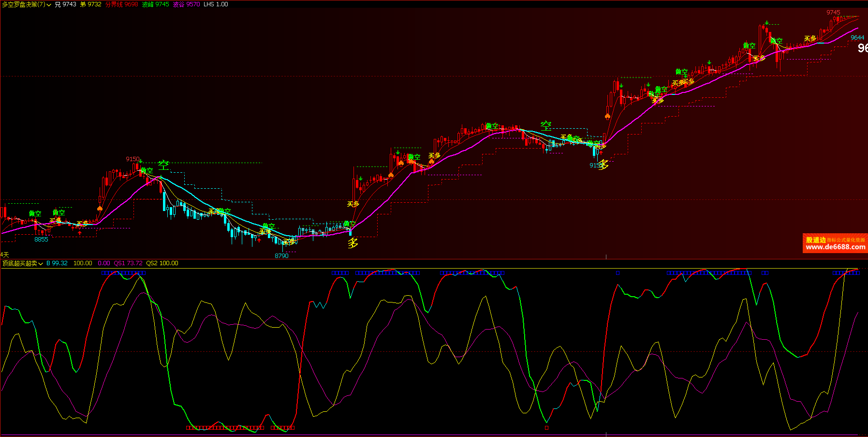Click the QS1 73.72 indicator value
Image resolution: width=868 pixels, height=437 pixels.
pos(128,263)
